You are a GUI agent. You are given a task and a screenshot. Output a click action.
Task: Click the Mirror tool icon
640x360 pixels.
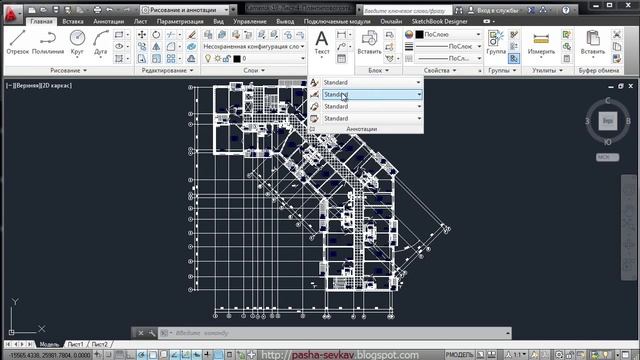pos(156,47)
